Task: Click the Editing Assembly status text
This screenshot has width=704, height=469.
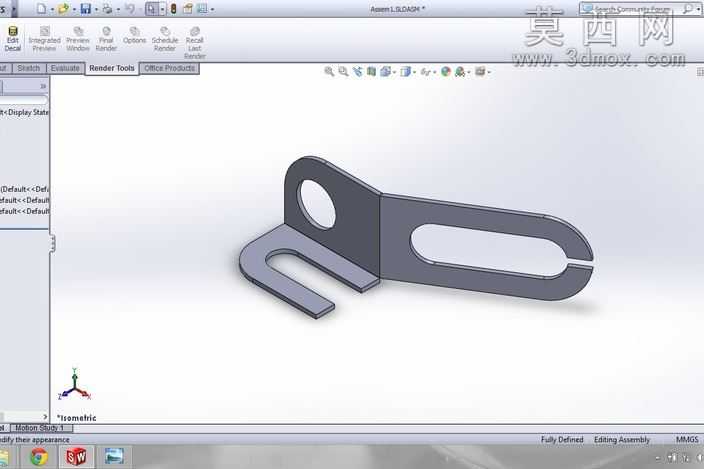Action: [622, 439]
